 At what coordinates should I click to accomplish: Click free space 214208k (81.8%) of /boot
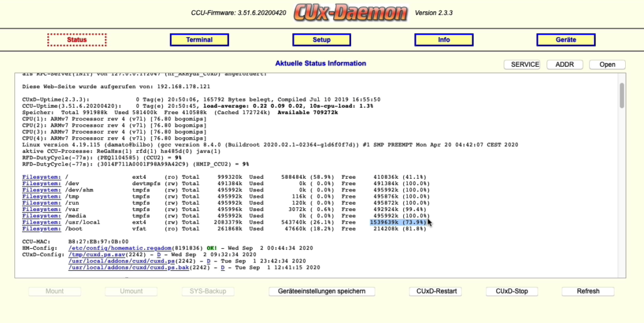pos(399,229)
